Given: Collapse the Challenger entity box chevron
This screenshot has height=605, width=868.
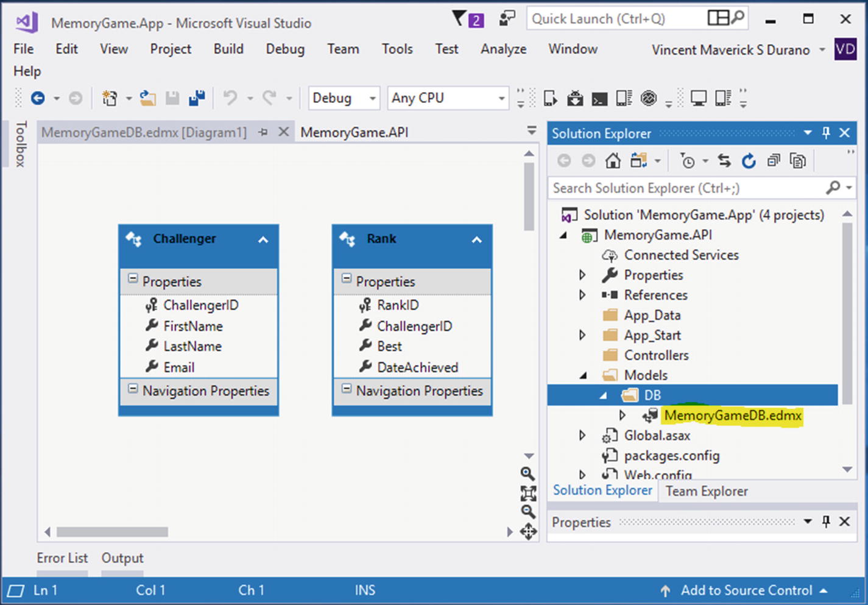Looking at the screenshot, I should pos(263,240).
